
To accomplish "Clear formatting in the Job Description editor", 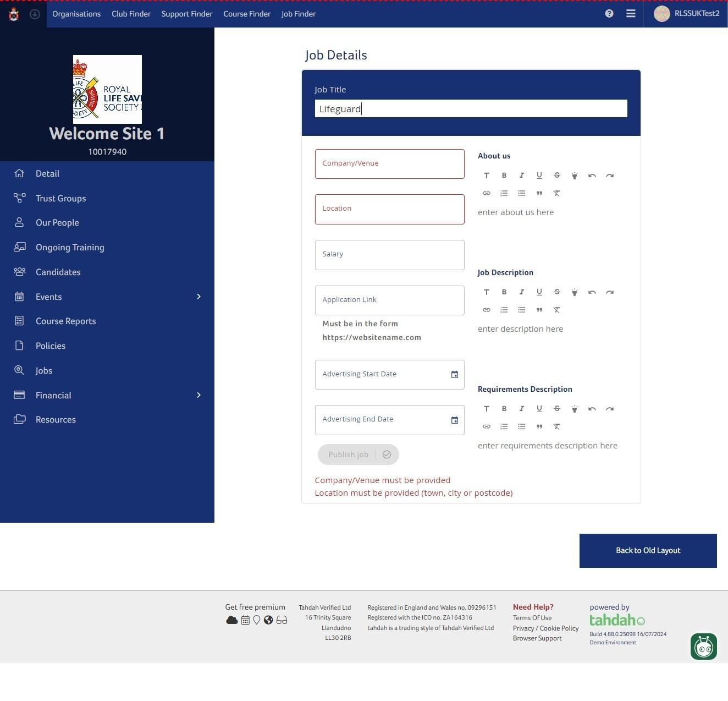I will click(557, 310).
